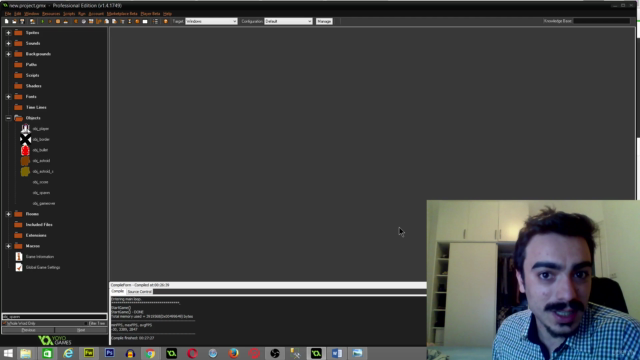Open the Scripts menu

69,13
